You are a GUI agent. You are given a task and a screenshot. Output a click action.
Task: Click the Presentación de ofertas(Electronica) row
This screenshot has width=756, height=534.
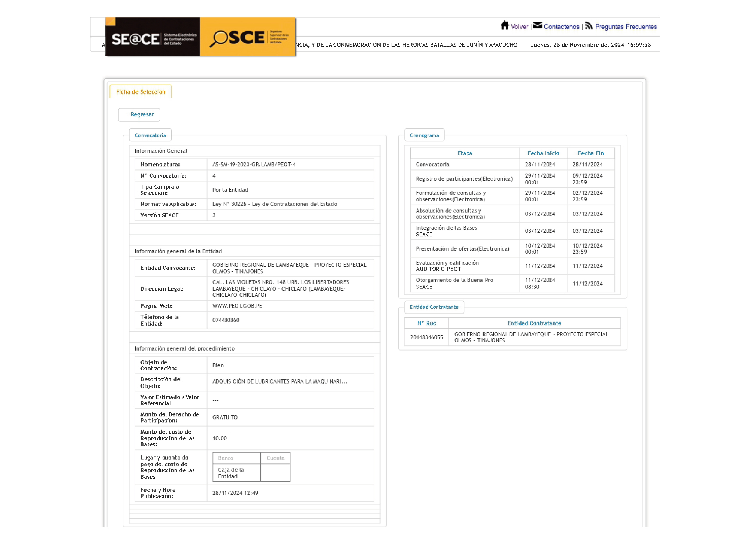point(512,248)
